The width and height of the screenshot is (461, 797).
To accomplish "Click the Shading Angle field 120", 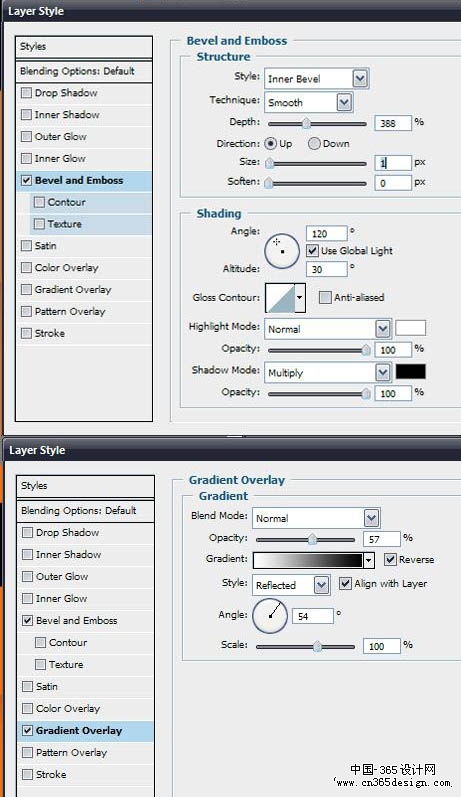I will [326, 234].
